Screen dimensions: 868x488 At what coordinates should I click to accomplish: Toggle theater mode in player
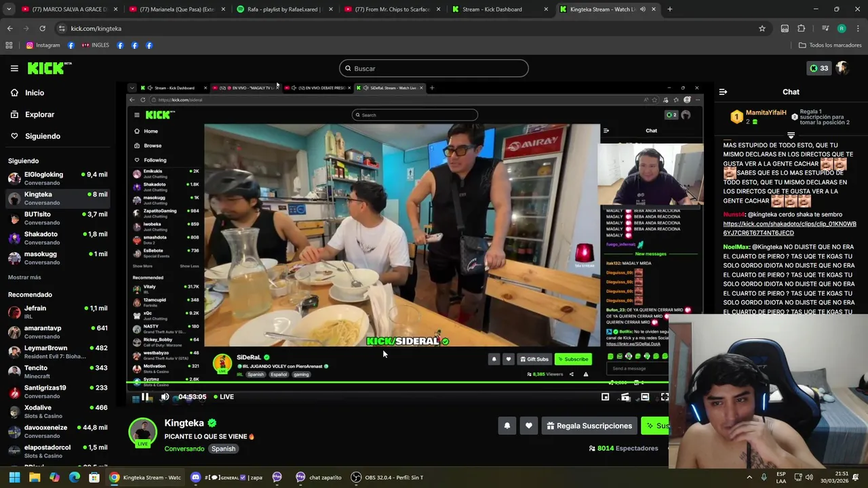(645, 397)
